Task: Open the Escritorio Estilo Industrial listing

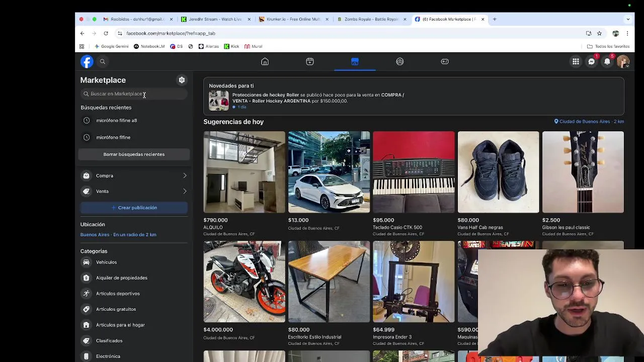Action: tap(329, 282)
